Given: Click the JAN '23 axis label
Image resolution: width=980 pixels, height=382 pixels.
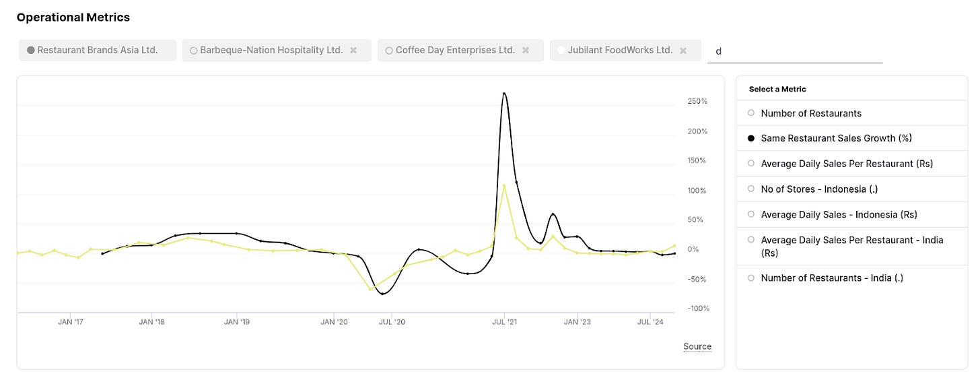Looking at the screenshot, I should pyautogui.click(x=577, y=322).
